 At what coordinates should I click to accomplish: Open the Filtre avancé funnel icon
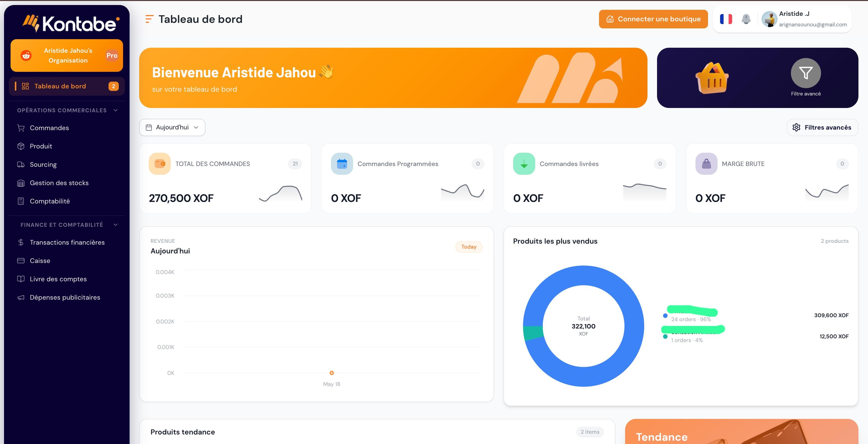coord(806,73)
